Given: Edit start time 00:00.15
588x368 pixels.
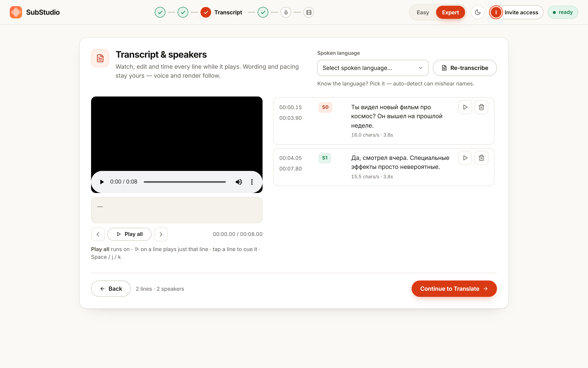Looking at the screenshot, I should coord(290,107).
